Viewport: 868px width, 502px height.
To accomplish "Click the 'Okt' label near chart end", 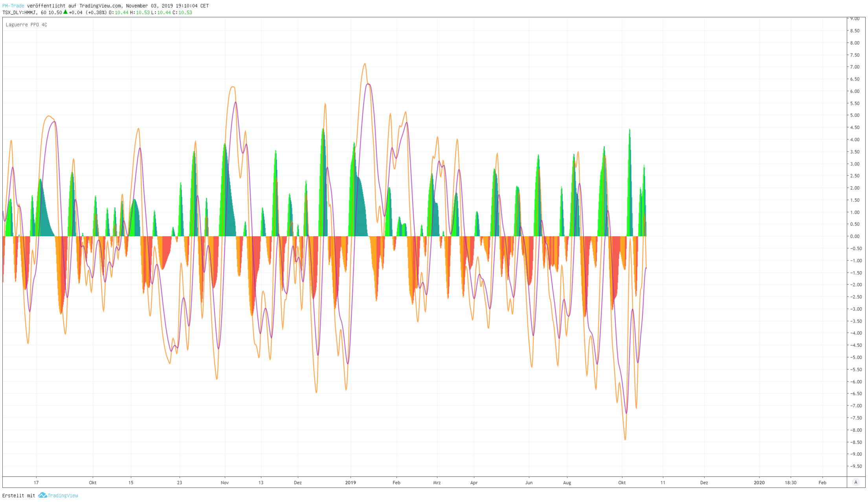I will (622, 483).
